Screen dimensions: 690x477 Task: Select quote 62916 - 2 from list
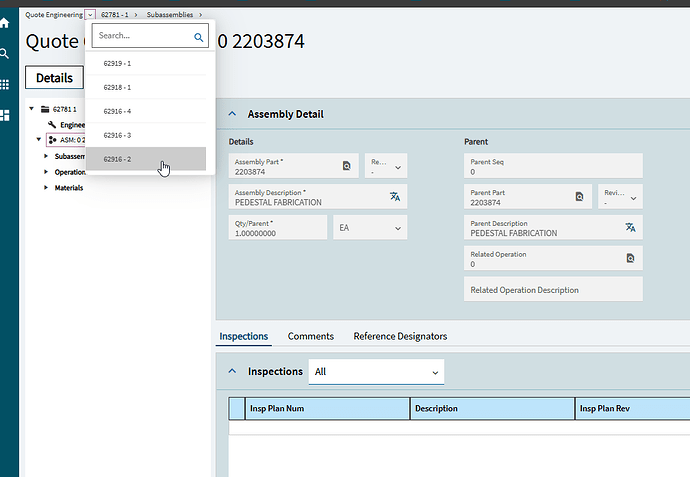[x=146, y=159]
